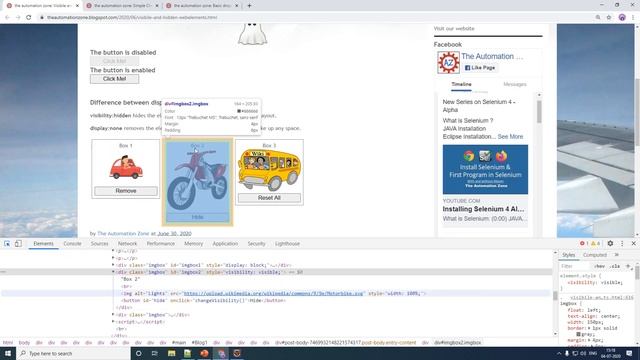The height and width of the screenshot is (360, 640).
Task: Click the yellow warning count indicator
Action: coord(596,243)
